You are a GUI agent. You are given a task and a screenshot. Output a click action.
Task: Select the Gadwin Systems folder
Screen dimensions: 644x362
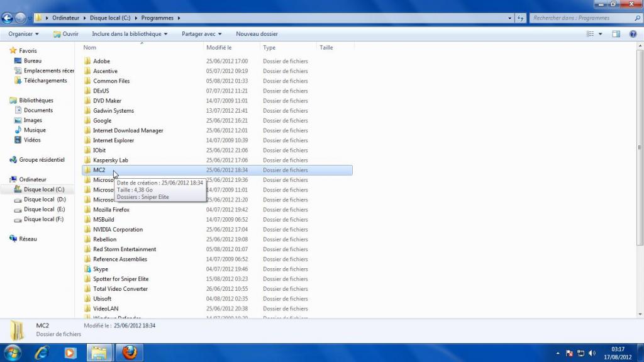point(113,111)
